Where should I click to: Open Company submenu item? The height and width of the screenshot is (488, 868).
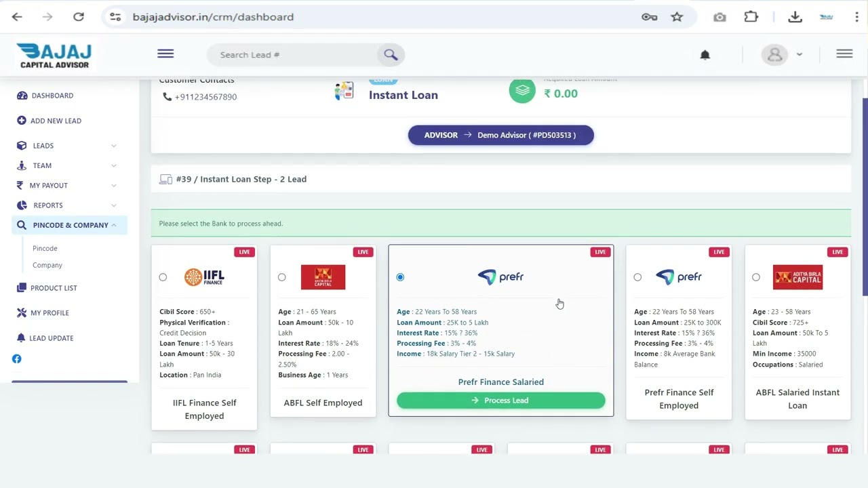[x=47, y=266]
